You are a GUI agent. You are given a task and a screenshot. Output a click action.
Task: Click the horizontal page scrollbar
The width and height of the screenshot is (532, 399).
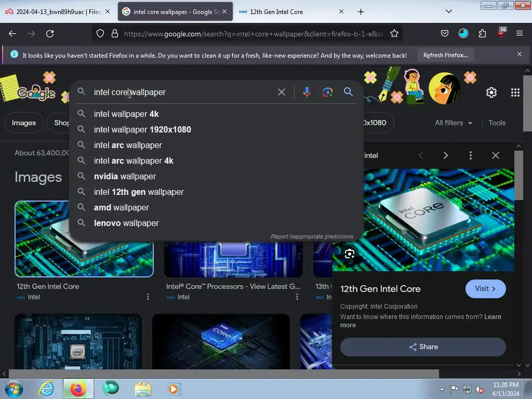click(223, 374)
